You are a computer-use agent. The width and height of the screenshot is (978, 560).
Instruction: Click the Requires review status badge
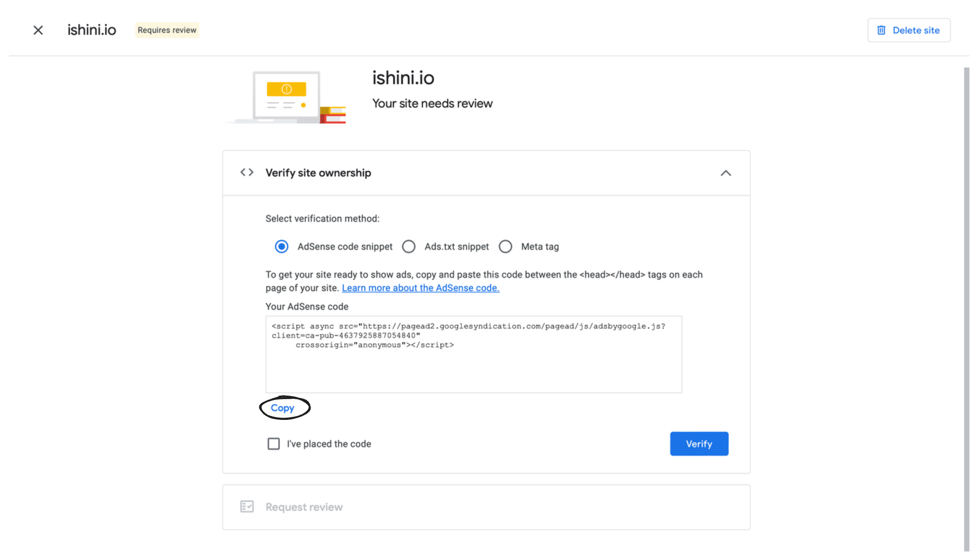pyautogui.click(x=167, y=30)
